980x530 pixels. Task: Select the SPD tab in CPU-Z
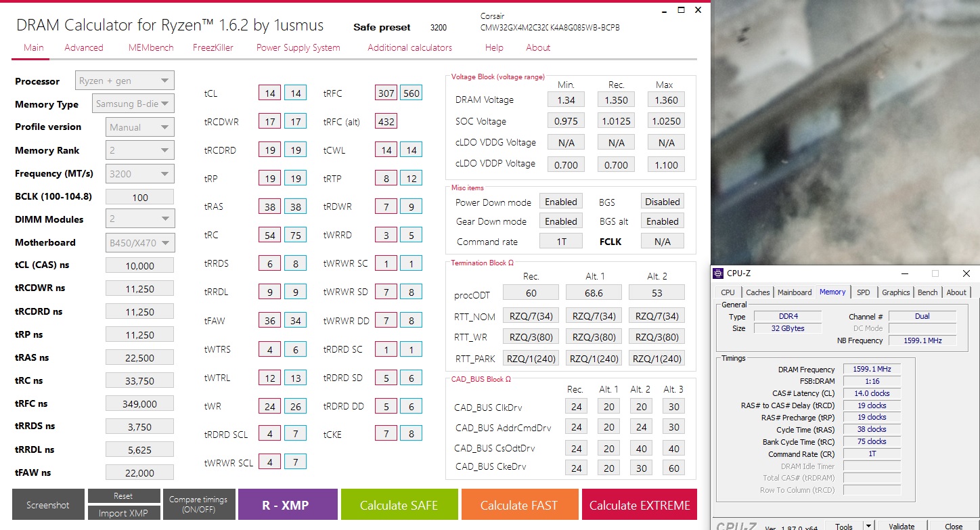coord(863,292)
